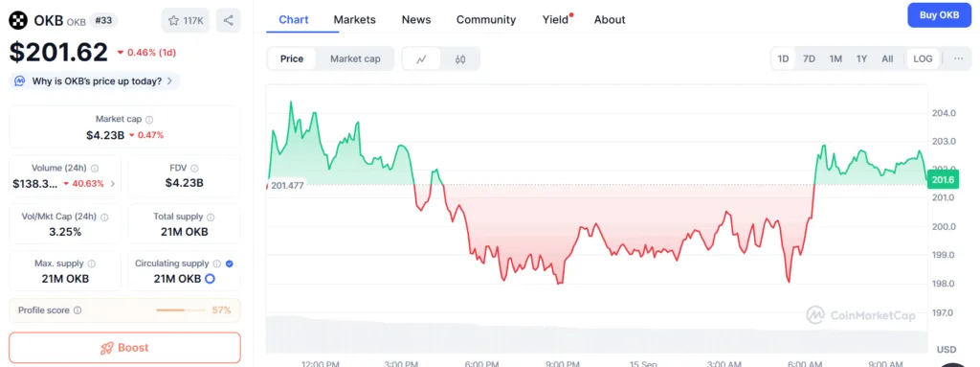Screen dimensions: 980x367
Task: Click the 117K watchlist count
Action: pyautogui.click(x=193, y=21)
